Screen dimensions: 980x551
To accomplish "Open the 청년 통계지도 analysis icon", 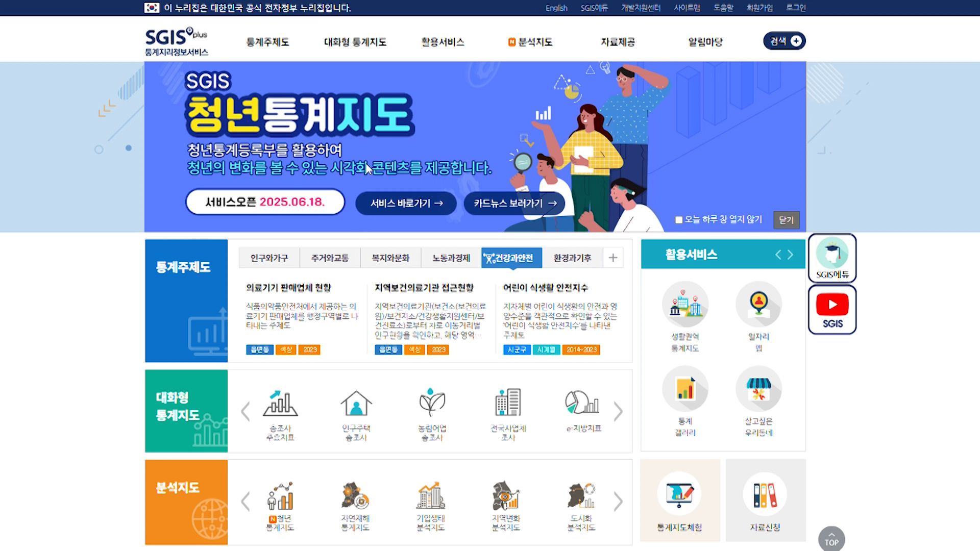I will [x=280, y=496].
